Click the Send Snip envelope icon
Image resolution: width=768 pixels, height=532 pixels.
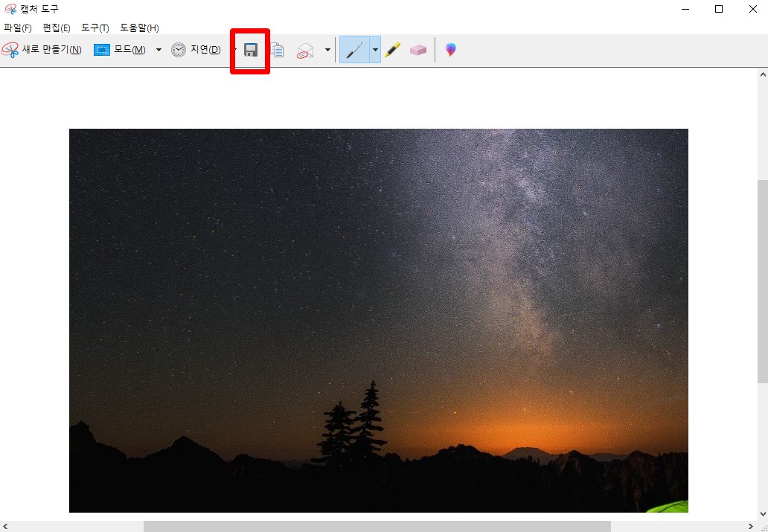click(x=305, y=51)
